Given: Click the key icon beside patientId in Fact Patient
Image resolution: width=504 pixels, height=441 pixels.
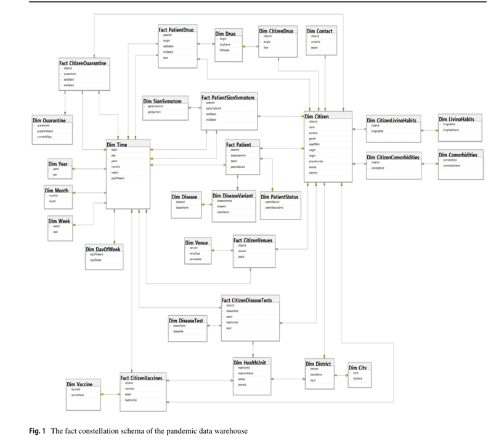Looking at the screenshot, I should 227,149.
